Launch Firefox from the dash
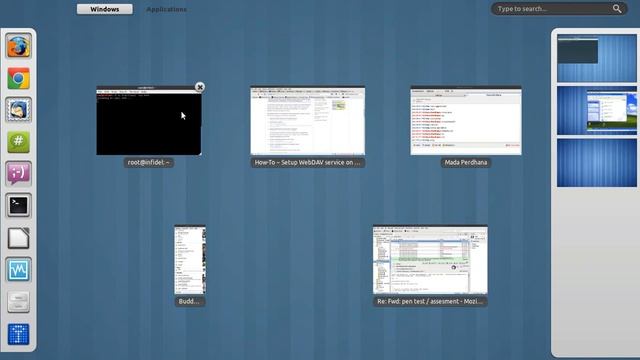The width and height of the screenshot is (640, 360). pos(18,46)
